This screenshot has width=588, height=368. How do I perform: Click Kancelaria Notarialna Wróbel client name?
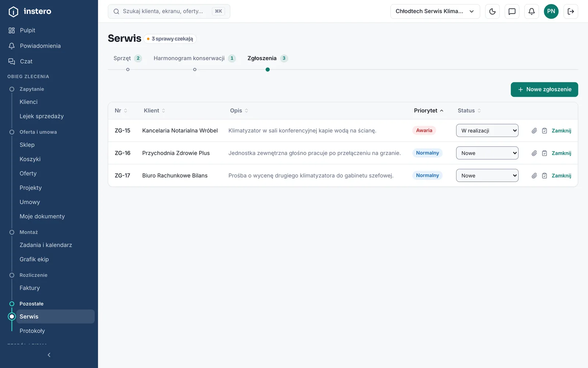pyautogui.click(x=180, y=131)
